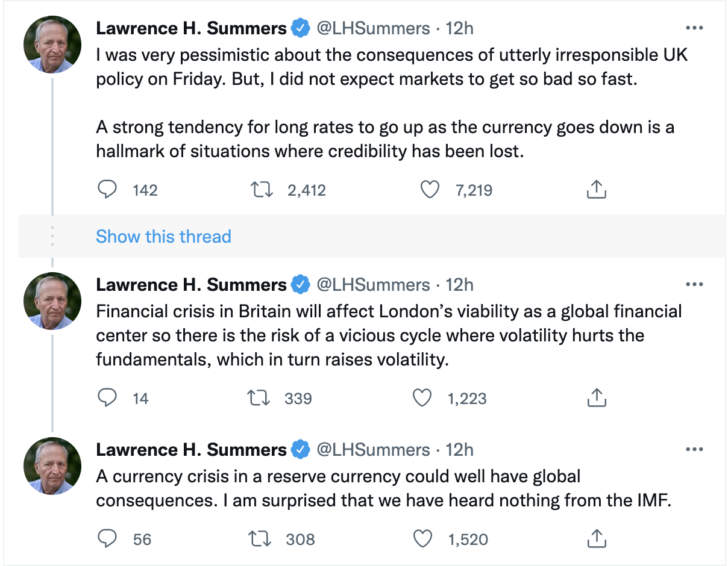Like the tweet with 7,219 likes
The width and height of the screenshot is (728, 566).
pos(429,190)
